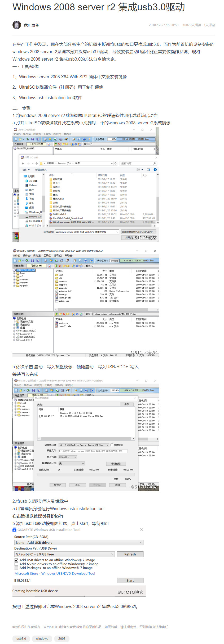This screenshot has width=224, height=644.
Task: Click horizontal scrollbar under the 消息 event list
Action: (x=86, y=438)
